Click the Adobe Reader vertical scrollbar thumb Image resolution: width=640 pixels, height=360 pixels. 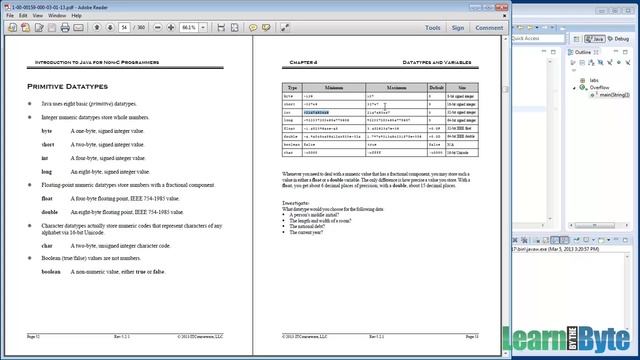point(506,89)
